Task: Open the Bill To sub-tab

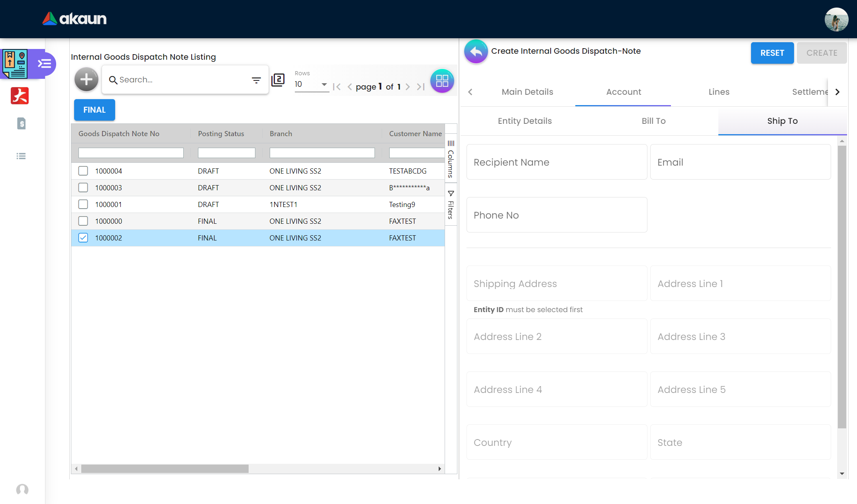Action: [653, 121]
